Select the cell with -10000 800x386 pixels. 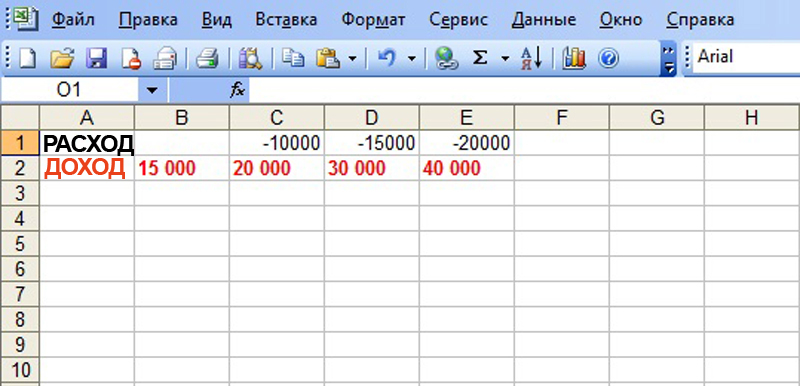(x=277, y=143)
